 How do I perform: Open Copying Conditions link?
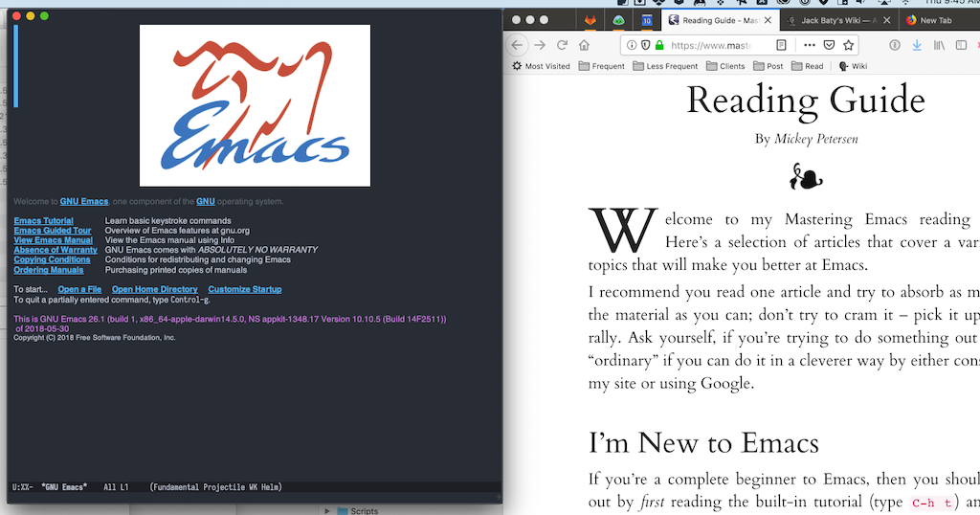coord(52,259)
